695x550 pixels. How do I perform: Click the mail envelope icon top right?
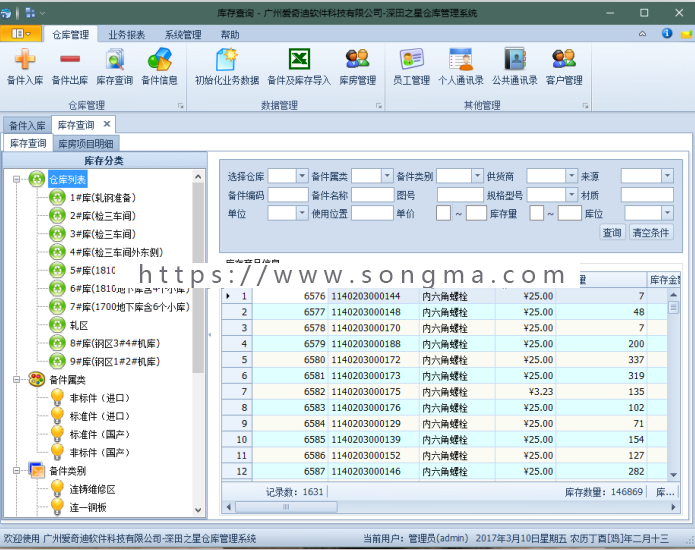point(687,34)
